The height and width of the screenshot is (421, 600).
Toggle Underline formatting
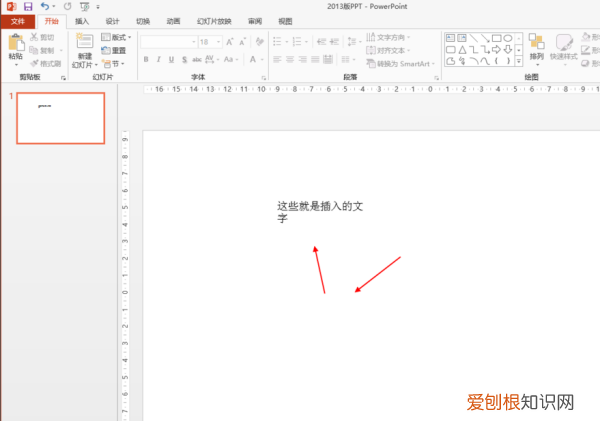(171, 59)
